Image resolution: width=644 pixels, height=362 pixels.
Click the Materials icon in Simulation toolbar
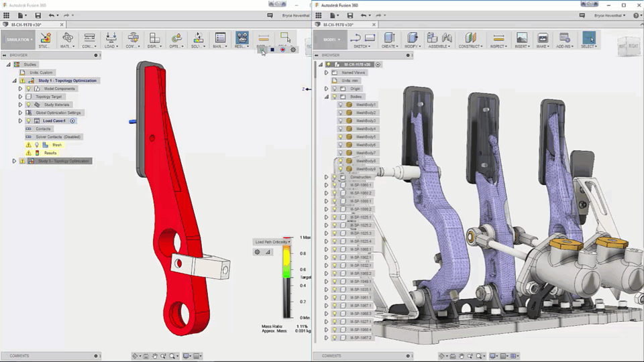(x=67, y=39)
